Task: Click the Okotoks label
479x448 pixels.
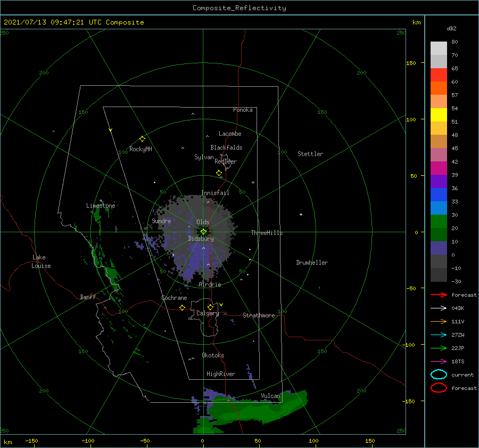Action: (213, 355)
